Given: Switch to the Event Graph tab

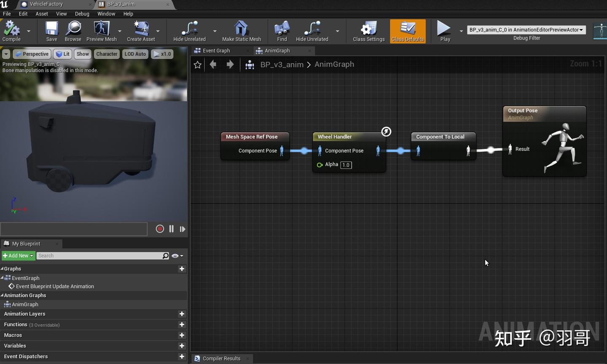Looking at the screenshot, I should (x=216, y=51).
